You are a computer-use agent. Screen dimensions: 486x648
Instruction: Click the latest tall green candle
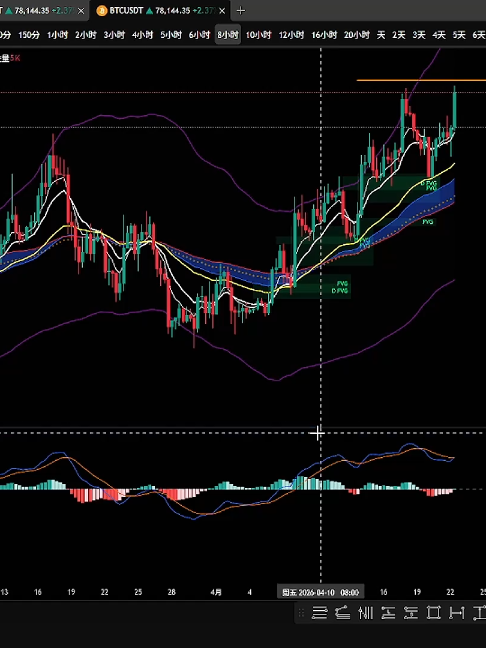point(455,108)
